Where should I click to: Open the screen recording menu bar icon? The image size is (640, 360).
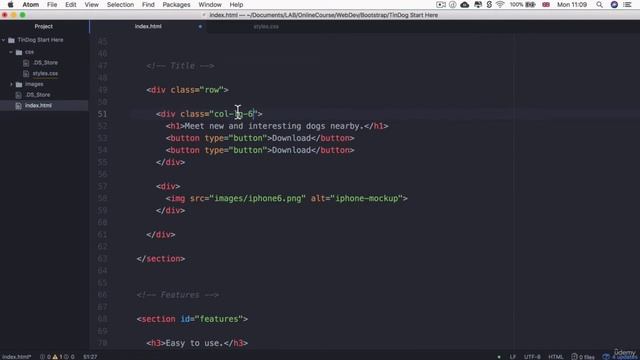[440, 4]
